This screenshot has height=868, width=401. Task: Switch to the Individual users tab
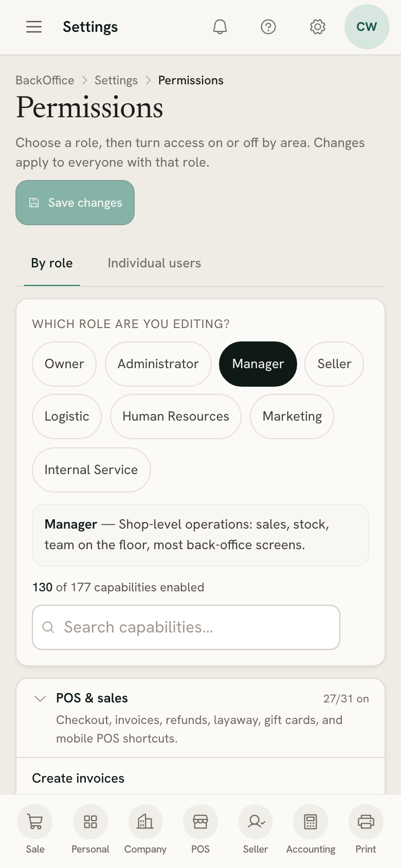154,263
